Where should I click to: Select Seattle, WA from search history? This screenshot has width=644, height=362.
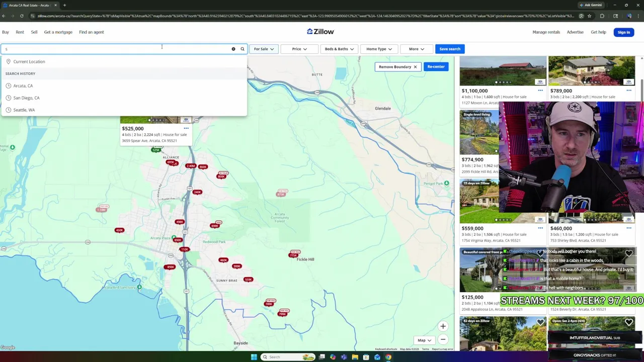pos(124,110)
